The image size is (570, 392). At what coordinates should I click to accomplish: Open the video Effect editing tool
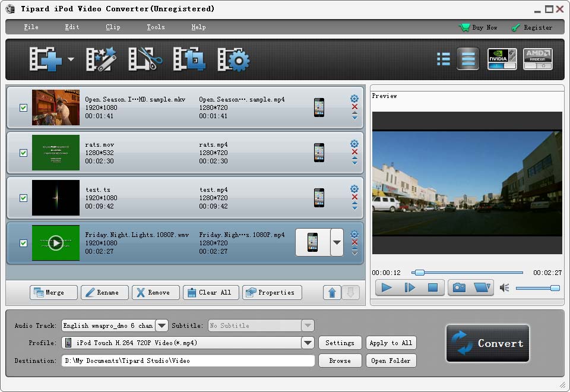pyautogui.click(x=101, y=59)
